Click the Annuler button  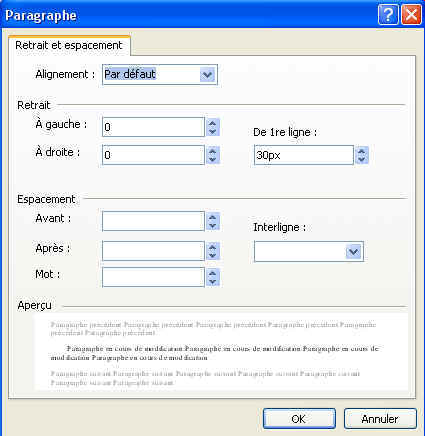380,419
